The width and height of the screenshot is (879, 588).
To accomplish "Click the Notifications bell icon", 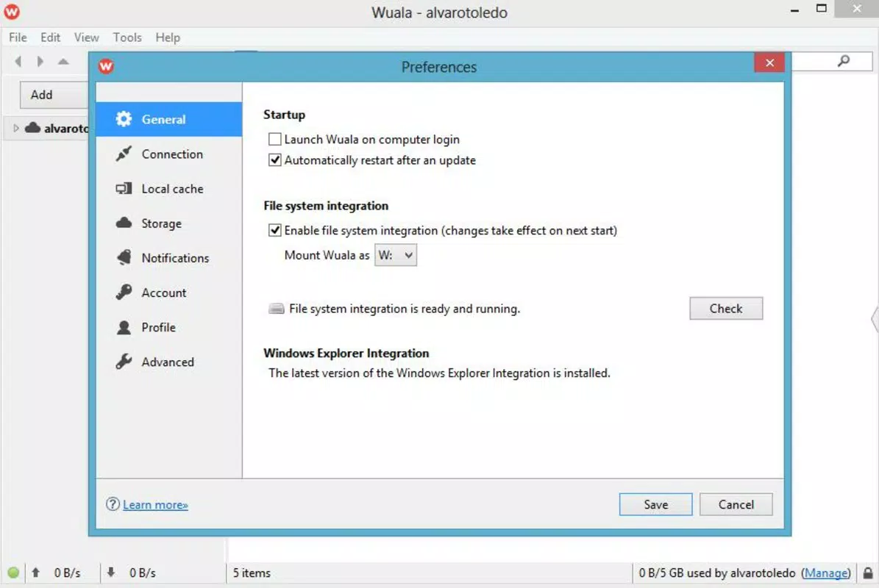I will [x=124, y=257].
